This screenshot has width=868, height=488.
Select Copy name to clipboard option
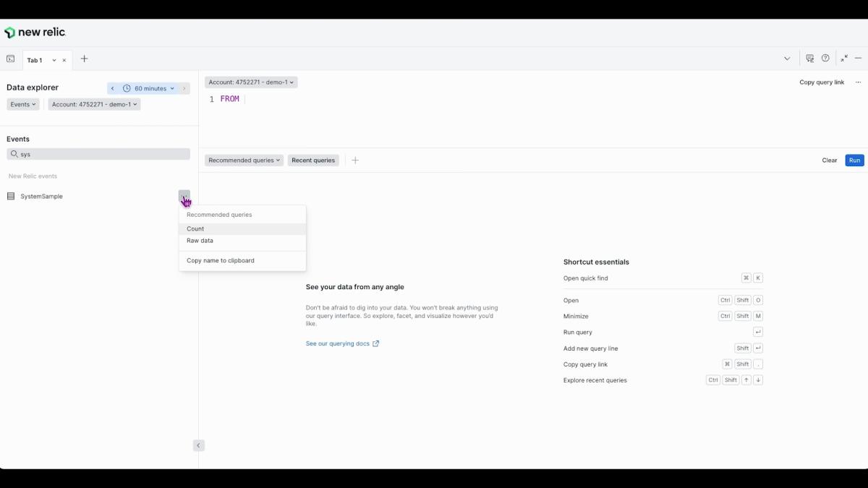[221, 261]
